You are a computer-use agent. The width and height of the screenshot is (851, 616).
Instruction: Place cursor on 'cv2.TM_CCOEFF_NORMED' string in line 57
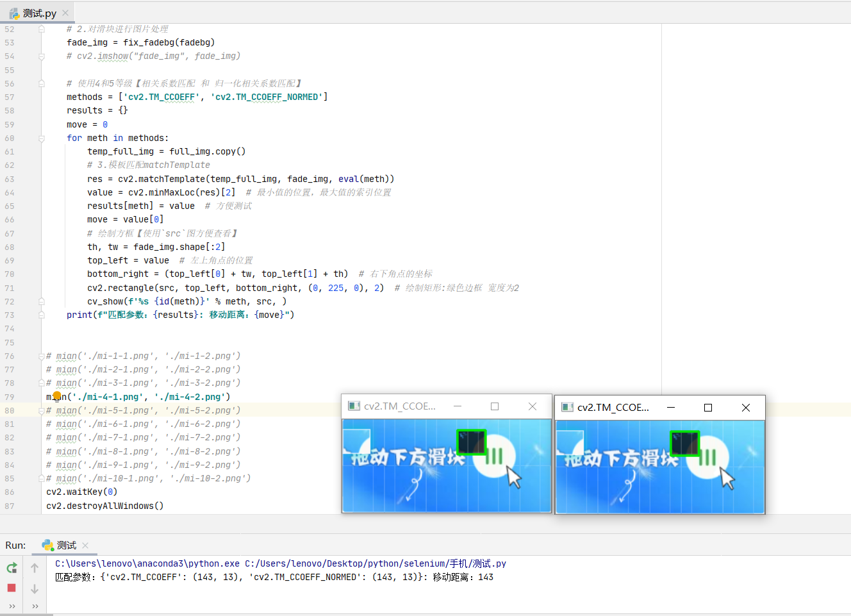[267, 97]
